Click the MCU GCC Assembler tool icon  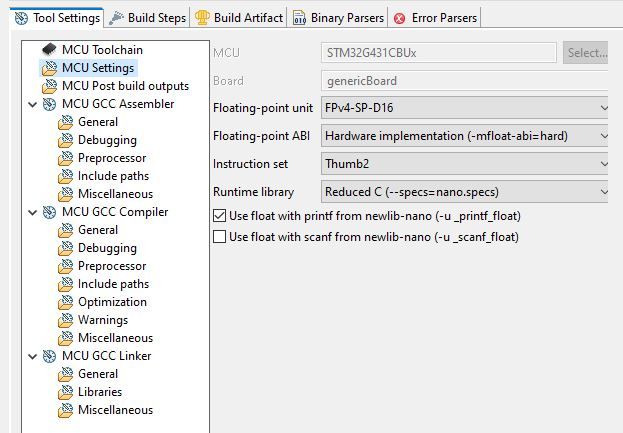[x=49, y=104]
